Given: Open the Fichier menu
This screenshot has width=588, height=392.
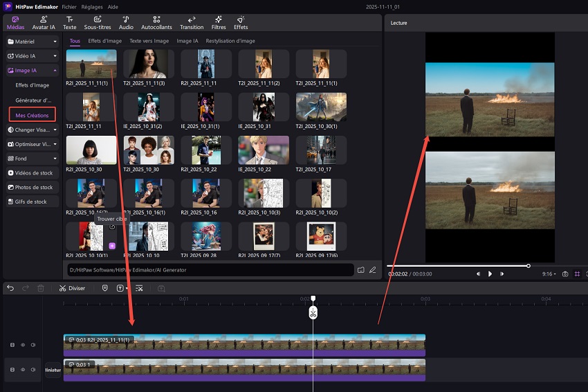Looking at the screenshot, I should 69,6.
